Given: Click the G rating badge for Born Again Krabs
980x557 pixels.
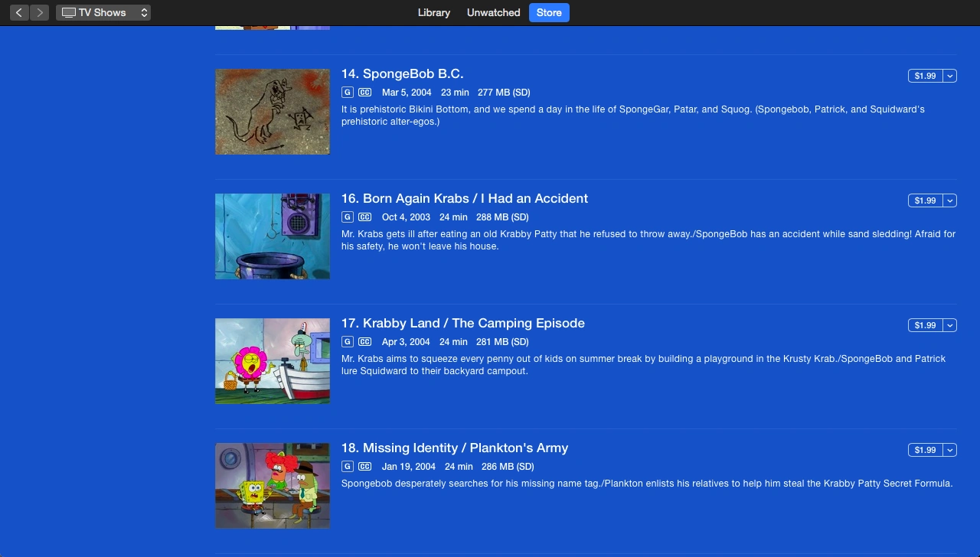Looking at the screenshot, I should 348,217.
